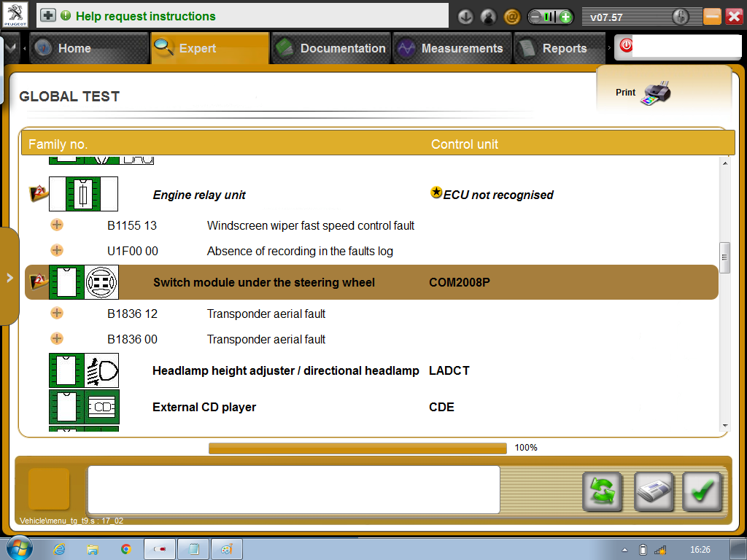This screenshot has width=747, height=560.
Task: Expand the left side panel arrow
Action: coord(10,278)
